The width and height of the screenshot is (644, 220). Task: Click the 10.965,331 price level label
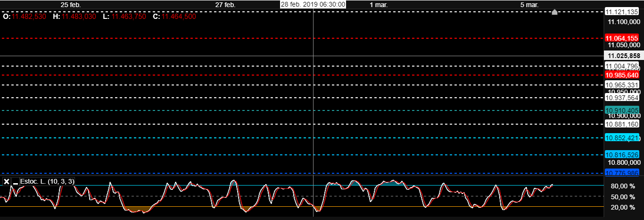pyautogui.click(x=622, y=85)
